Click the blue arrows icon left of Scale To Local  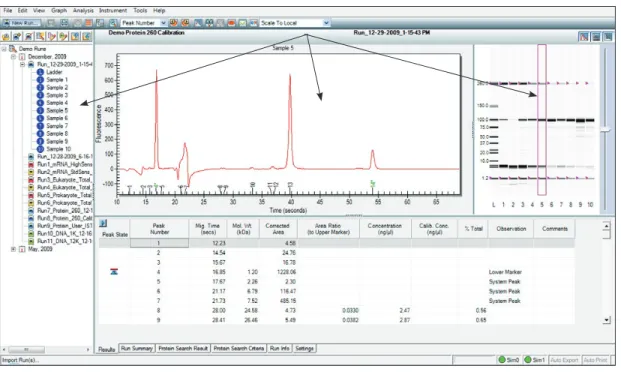click(x=253, y=23)
